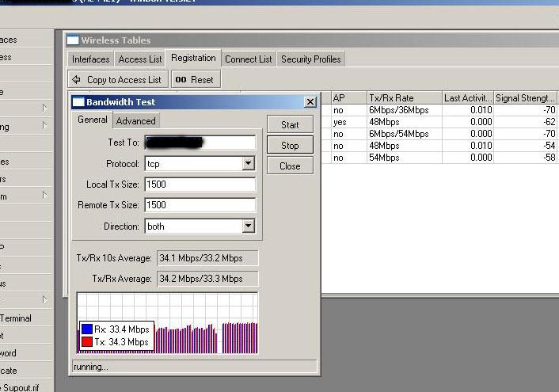The height and width of the screenshot is (392, 559).
Task: Click in the Local Tx Size field
Action: (x=200, y=185)
